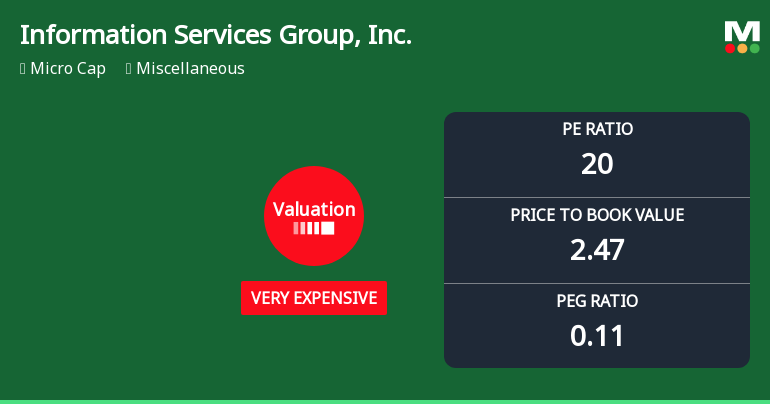Select the Micro Cap label

point(68,69)
